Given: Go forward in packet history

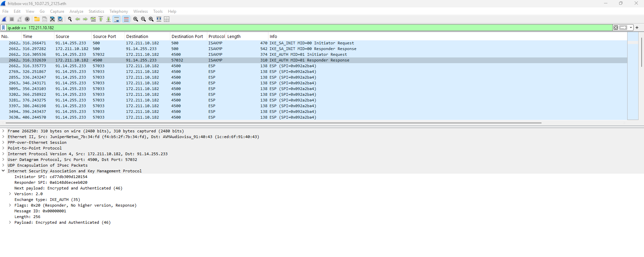Looking at the screenshot, I should click(85, 19).
